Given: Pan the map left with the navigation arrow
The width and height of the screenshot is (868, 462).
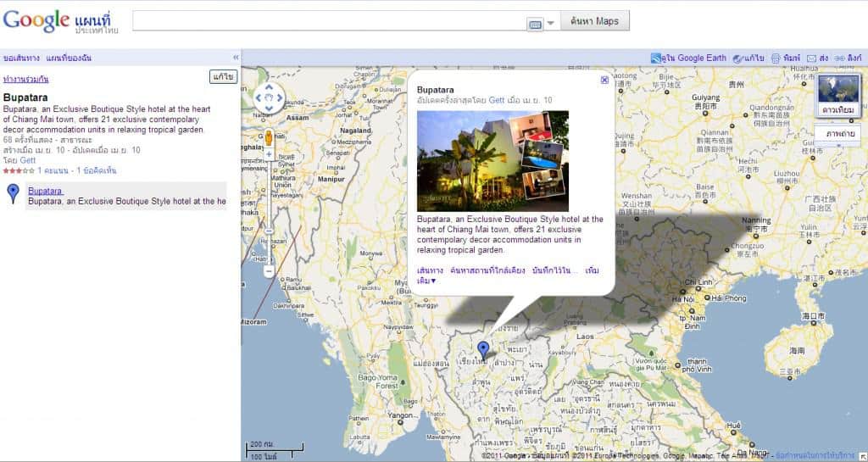Looking at the screenshot, I should (x=259, y=98).
